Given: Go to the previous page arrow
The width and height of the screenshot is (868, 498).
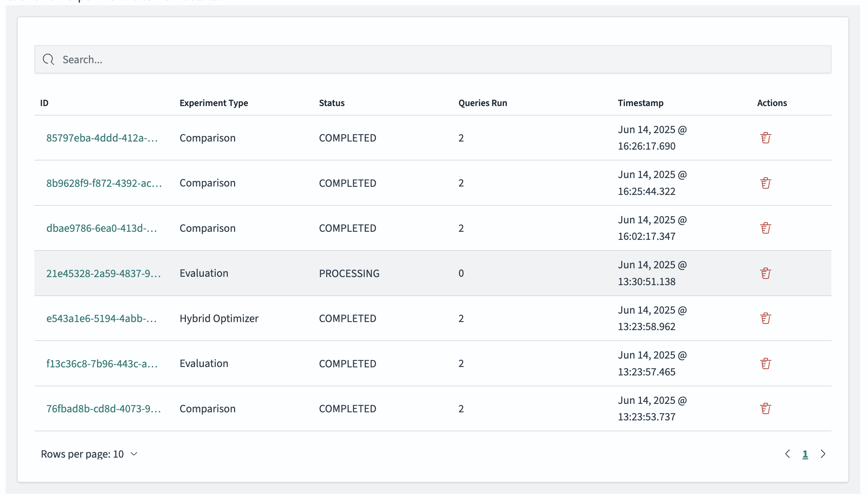Looking at the screenshot, I should [x=788, y=454].
